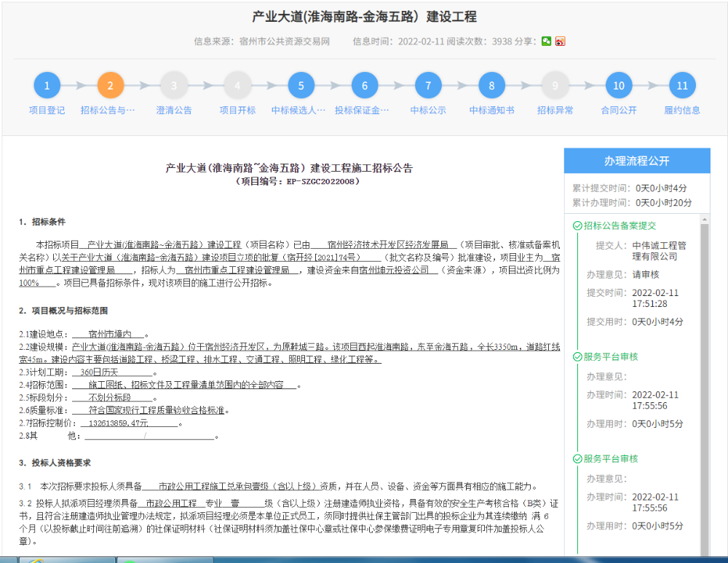The image size is (728, 563).
Task: Go to the 招标异常 label
Action: point(555,111)
